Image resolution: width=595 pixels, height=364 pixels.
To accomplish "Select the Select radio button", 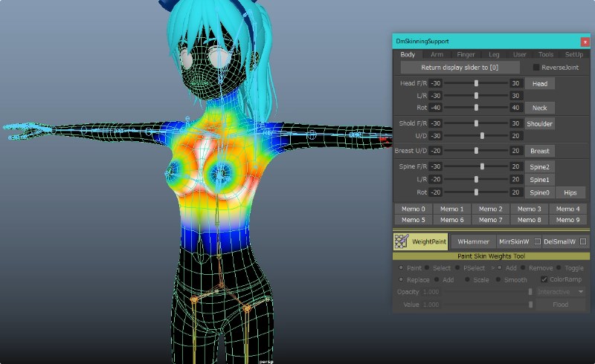I will (427, 267).
